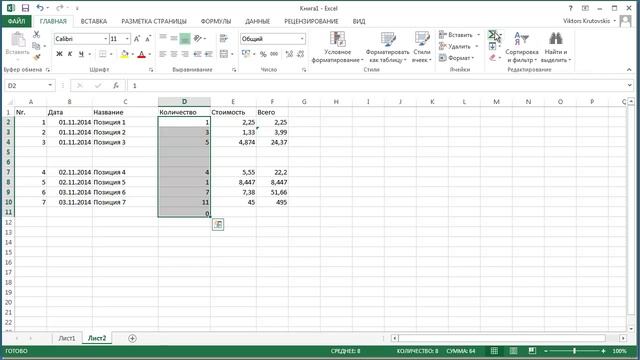Open number format 'Общий' dropdown
Screen dimensions: 640x360
[x=302, y=39]
